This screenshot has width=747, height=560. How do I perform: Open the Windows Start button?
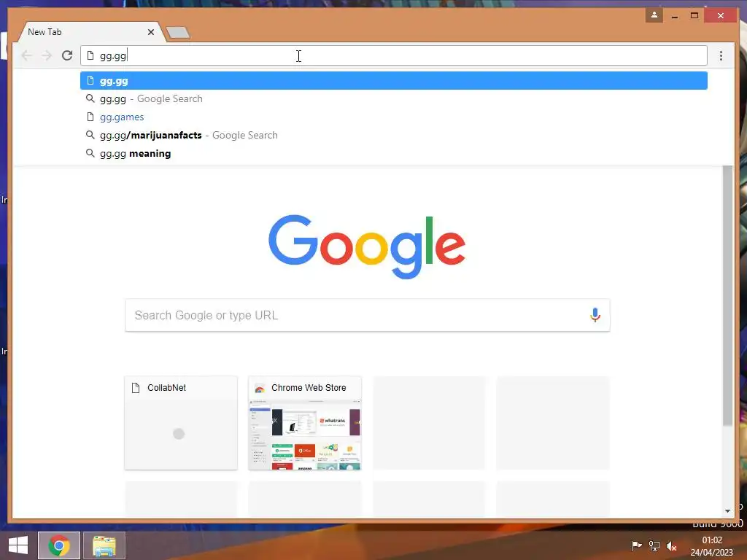click(18, 545)
